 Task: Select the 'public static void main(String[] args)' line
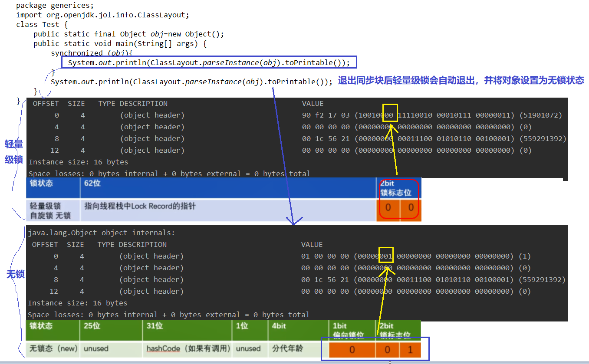120,44
